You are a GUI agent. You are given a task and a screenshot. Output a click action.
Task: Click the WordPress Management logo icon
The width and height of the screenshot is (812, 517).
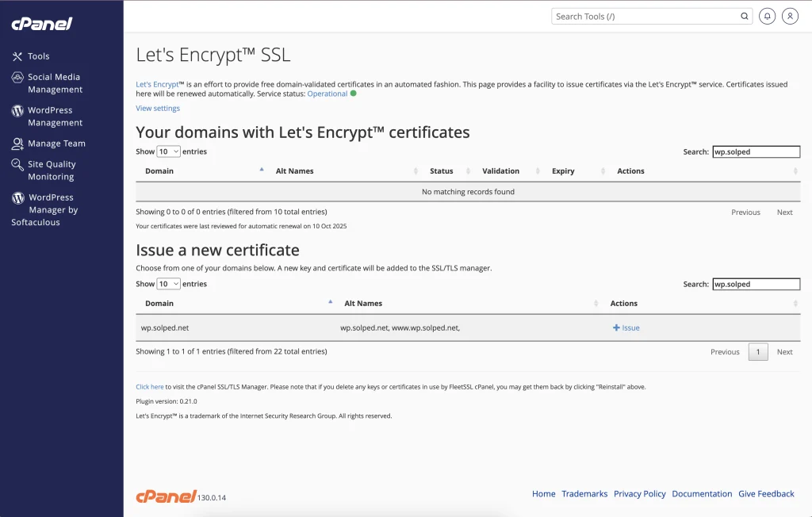pos(17,111)
